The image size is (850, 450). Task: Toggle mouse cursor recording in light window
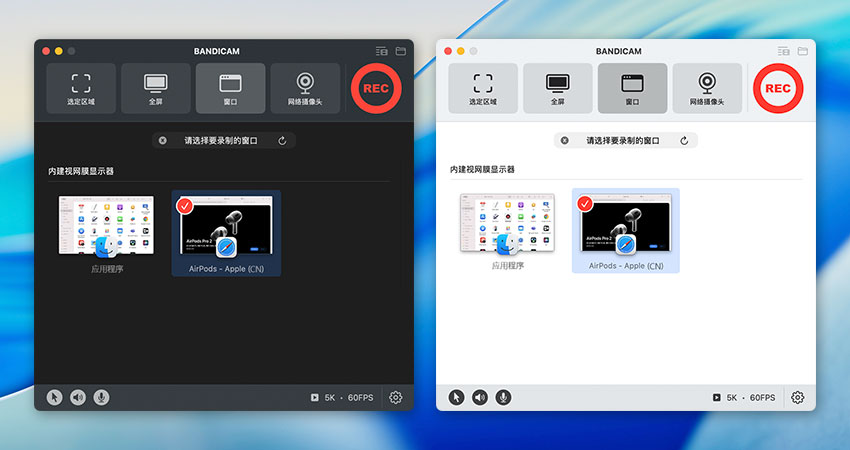click(x=456, y=397)
